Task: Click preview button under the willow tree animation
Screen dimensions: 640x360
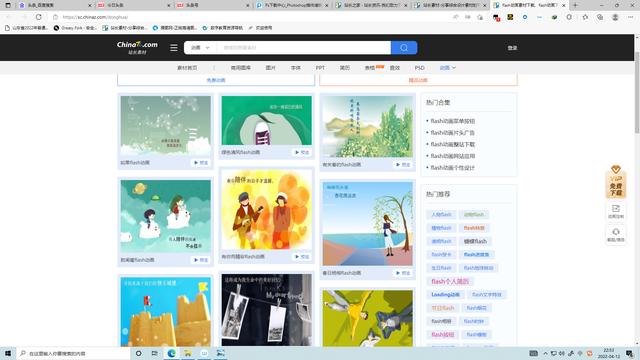Action: [403, 273]
